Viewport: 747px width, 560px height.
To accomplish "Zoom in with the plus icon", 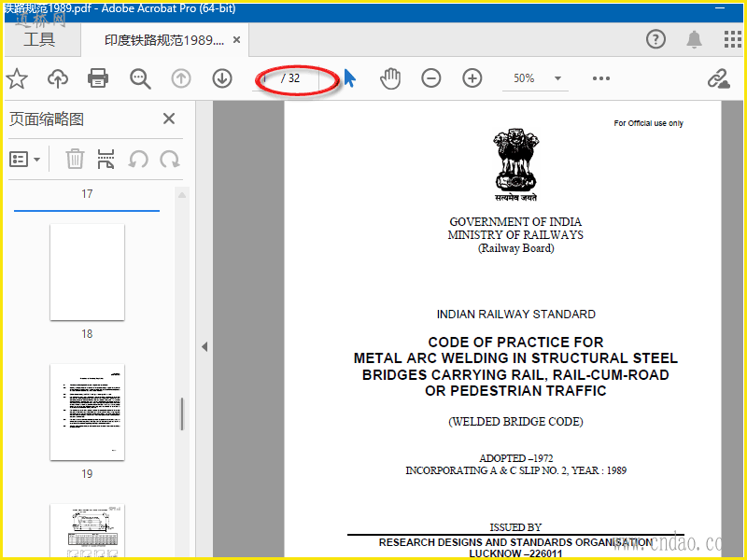I will [x=472, y=78].
